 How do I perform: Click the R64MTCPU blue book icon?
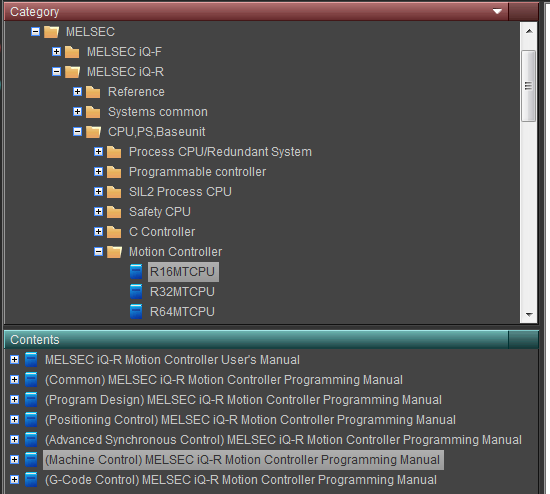136,312
